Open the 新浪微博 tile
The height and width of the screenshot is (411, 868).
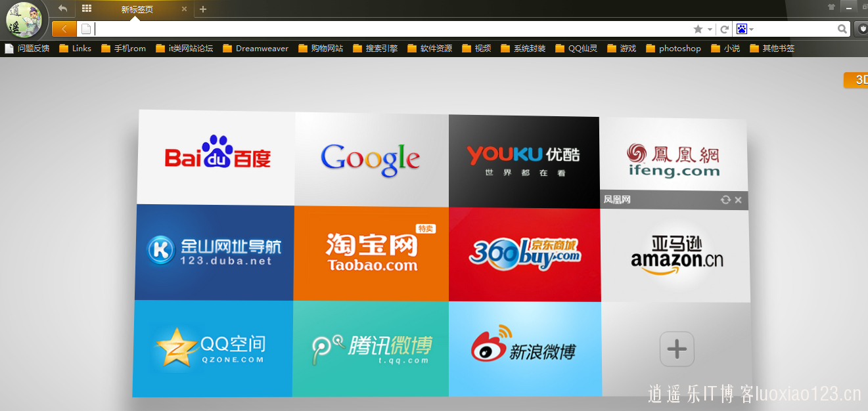(x=525, y=349)
